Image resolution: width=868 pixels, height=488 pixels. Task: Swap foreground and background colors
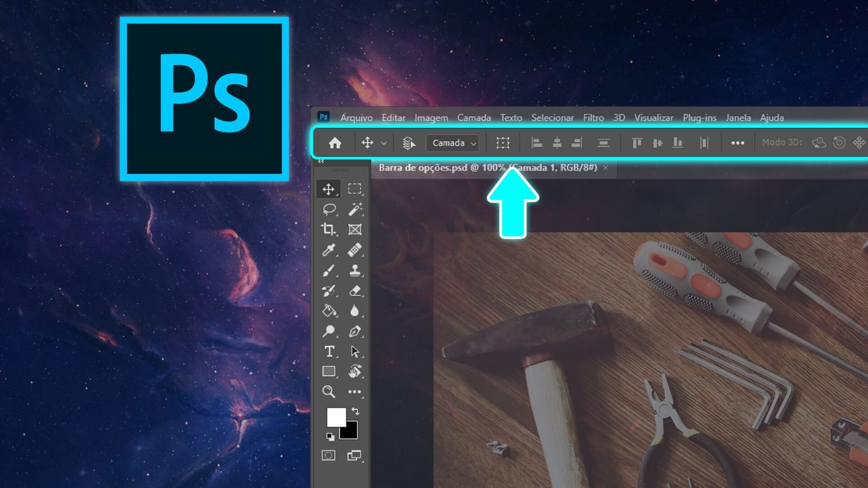click(x=355, y=411)
